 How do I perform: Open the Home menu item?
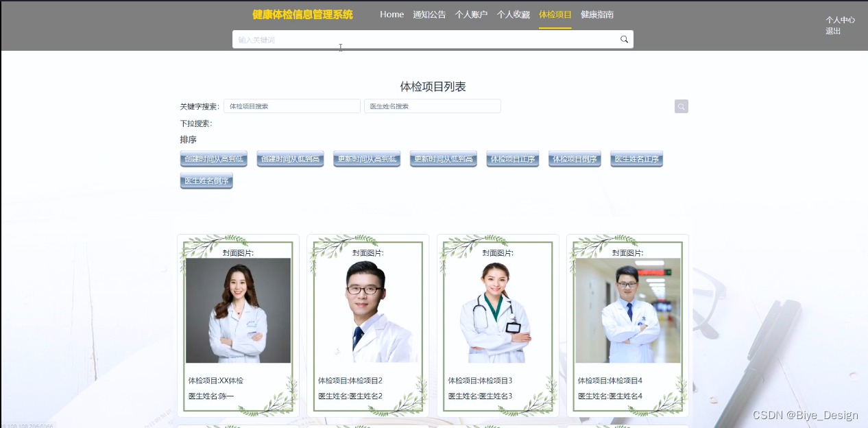391,14
